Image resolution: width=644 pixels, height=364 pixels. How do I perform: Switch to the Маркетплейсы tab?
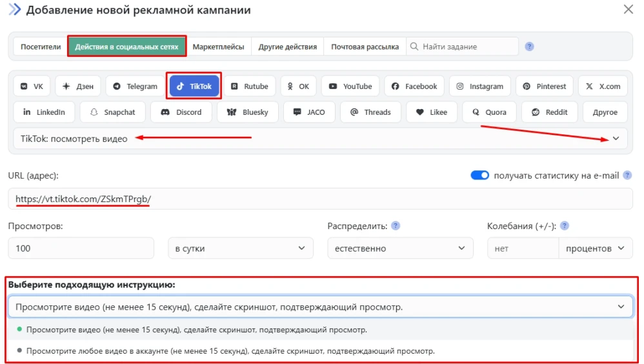(x=219, y=47)
